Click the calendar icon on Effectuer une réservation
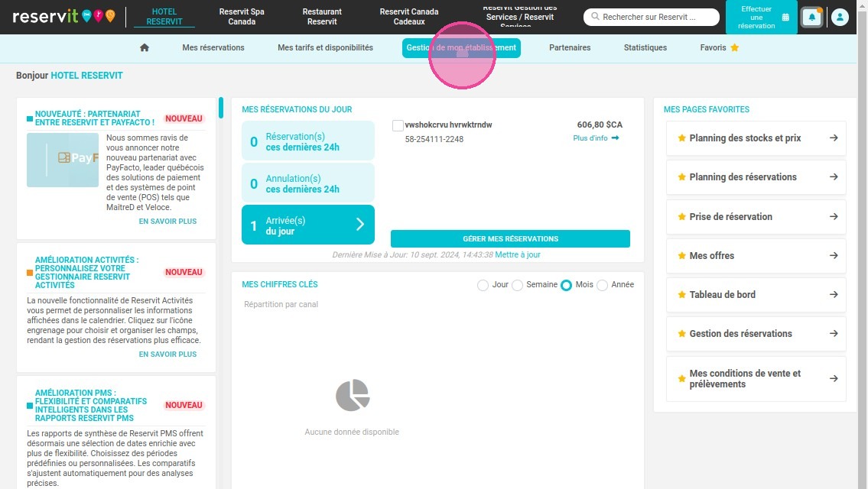 pyautogui.click(x=785, y=17)
